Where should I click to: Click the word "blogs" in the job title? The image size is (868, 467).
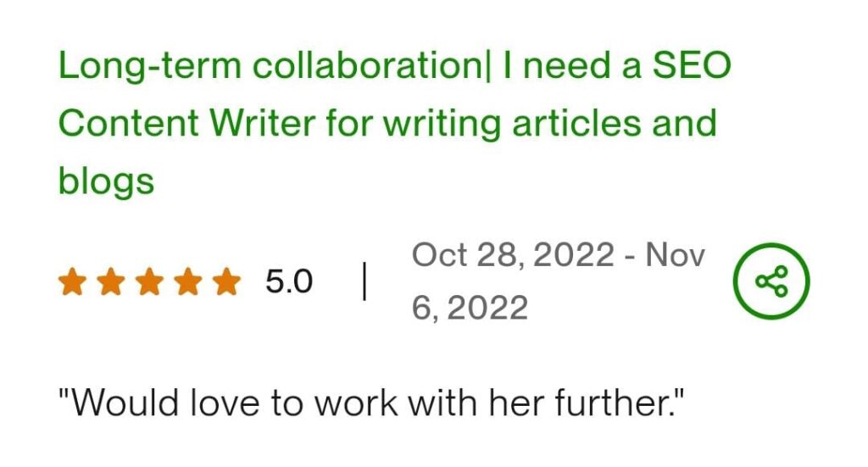click(x=106, y=180)
